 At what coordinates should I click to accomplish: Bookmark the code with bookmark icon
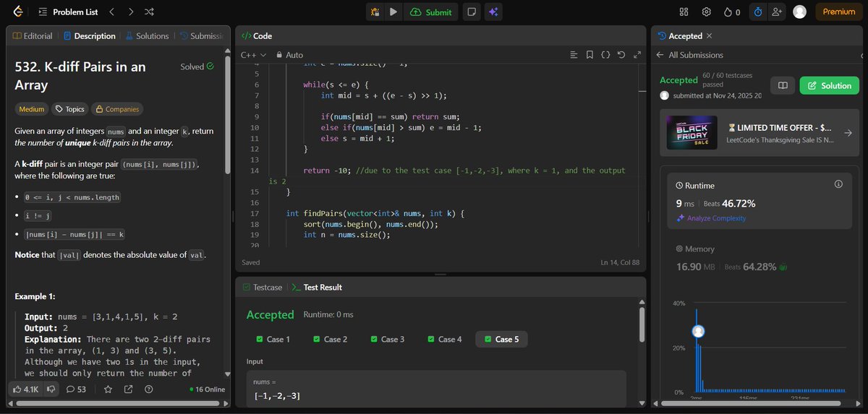click(x=590, y=55)
